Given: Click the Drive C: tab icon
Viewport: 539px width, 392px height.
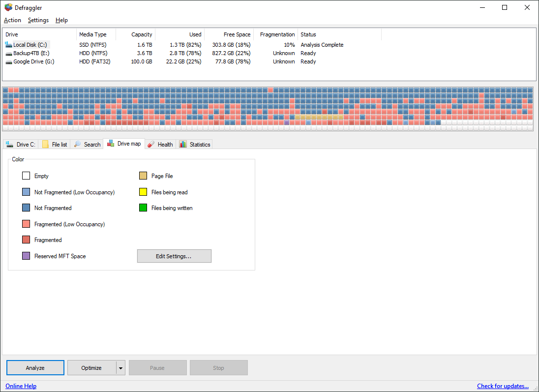Looking at the screenshot, I should pyautogui.click(x=10, y=145).
